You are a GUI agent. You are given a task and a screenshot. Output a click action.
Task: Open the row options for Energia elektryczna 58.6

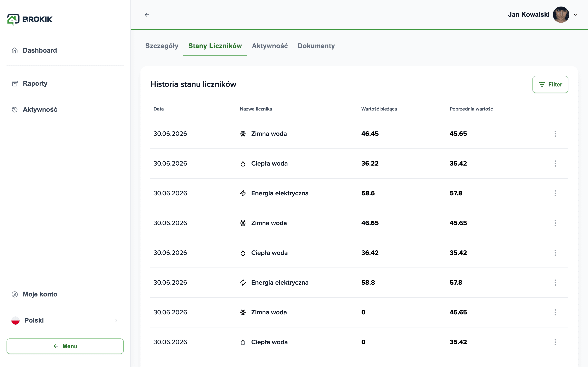click(x=555, y=193)
